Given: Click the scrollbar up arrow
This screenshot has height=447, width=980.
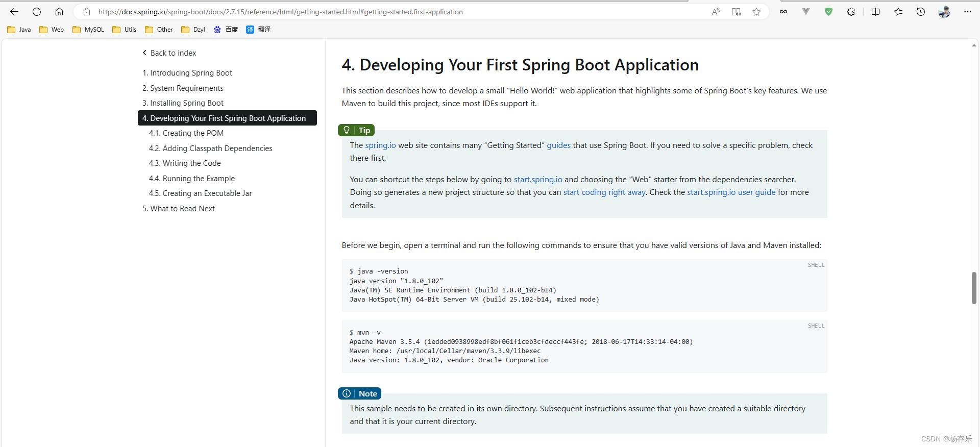Looking at the screenshot, I should (x=974, y=45).
